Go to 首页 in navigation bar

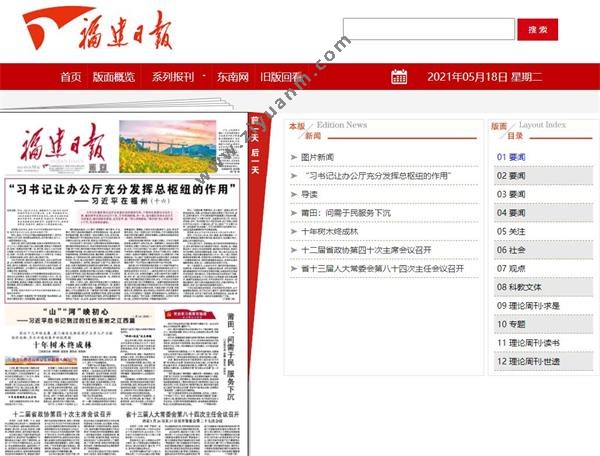coord(71,77)
